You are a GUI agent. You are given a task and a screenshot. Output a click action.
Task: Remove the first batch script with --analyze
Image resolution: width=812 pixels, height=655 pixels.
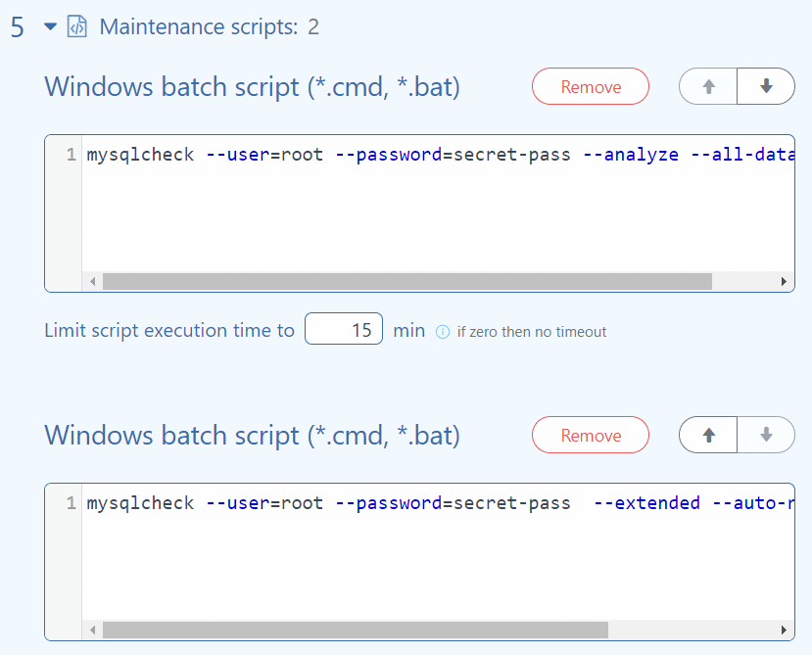click(x=590, y=87)
